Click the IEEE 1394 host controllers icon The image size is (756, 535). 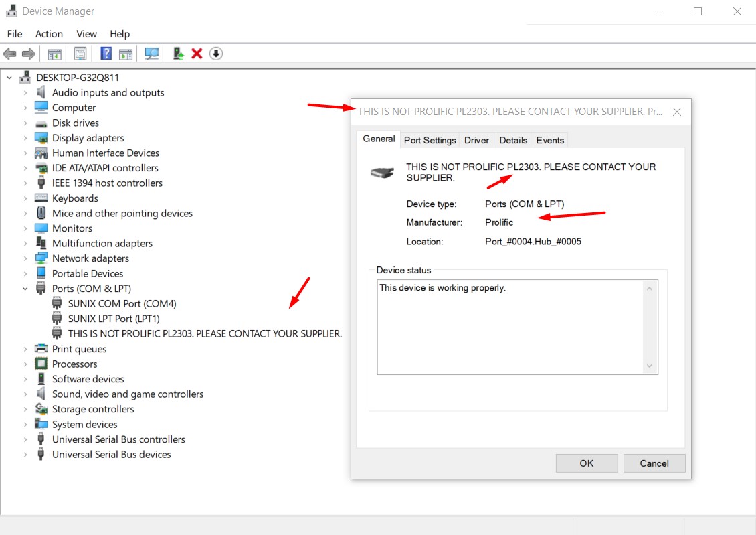point(41,183)
